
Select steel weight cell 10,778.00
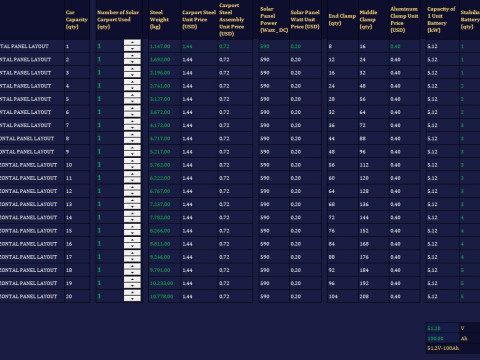tap(164, 296)
